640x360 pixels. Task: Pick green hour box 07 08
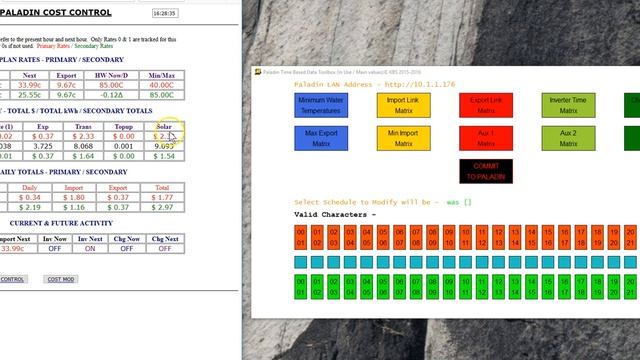tap(416, 287)
